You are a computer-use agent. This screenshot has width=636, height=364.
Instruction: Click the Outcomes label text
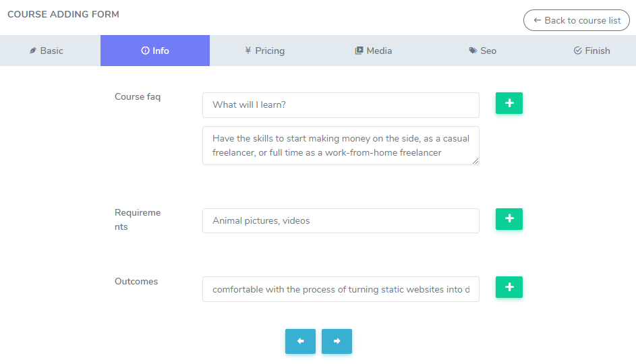pos(136,281)
